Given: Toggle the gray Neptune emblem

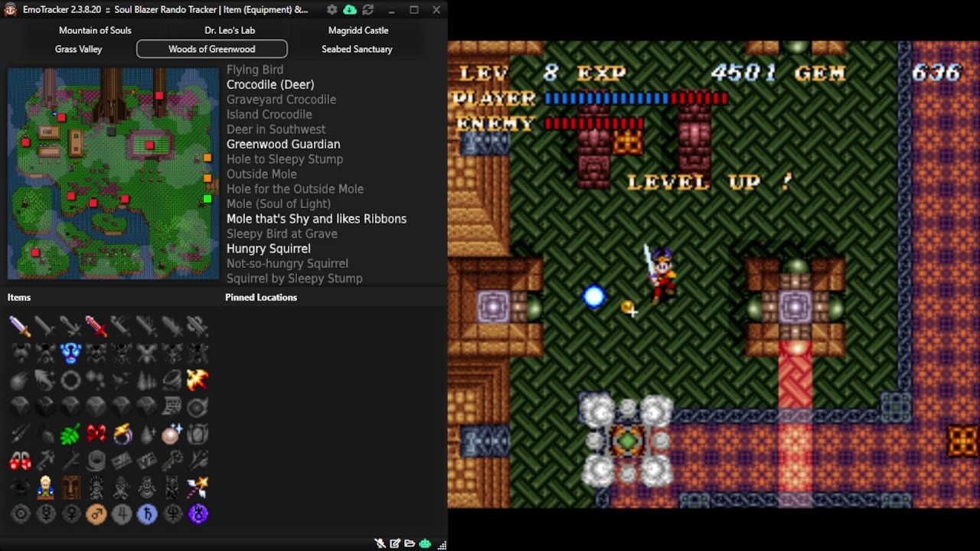Looking at the screenshot, I should 171,514.
